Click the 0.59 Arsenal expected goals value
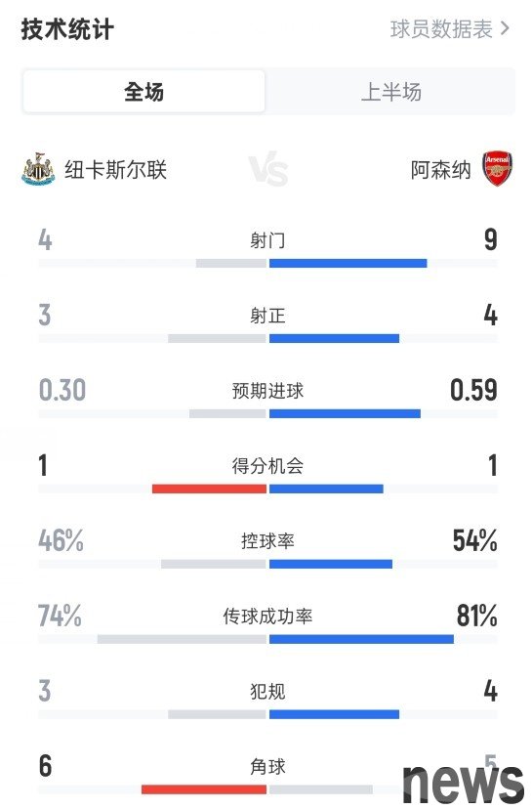The width and height of the screenshot is (532, 809). [473, 390]
